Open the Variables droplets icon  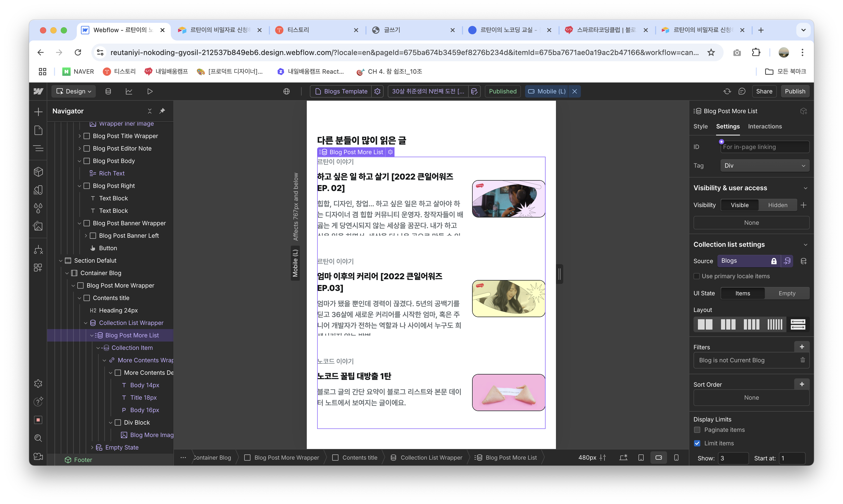pyautogui.click(x=38, y=208)
